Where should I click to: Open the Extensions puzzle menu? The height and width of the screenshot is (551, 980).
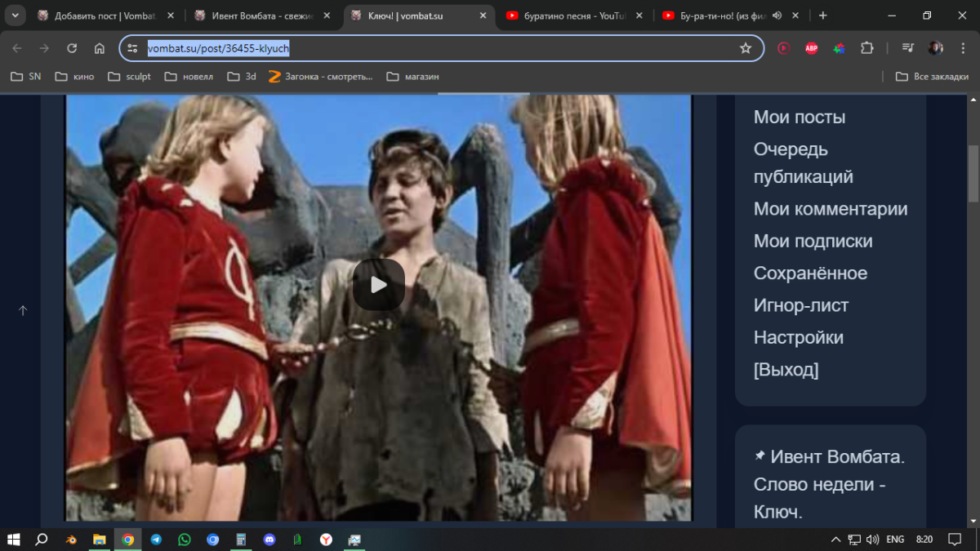click(867, 48)
